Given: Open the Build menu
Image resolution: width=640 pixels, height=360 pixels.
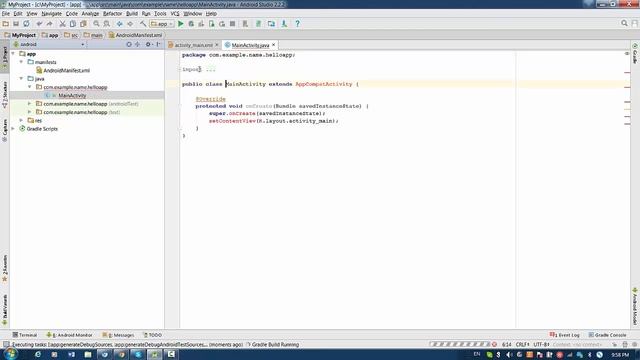Looking at the screenshot, I should 132,13.
